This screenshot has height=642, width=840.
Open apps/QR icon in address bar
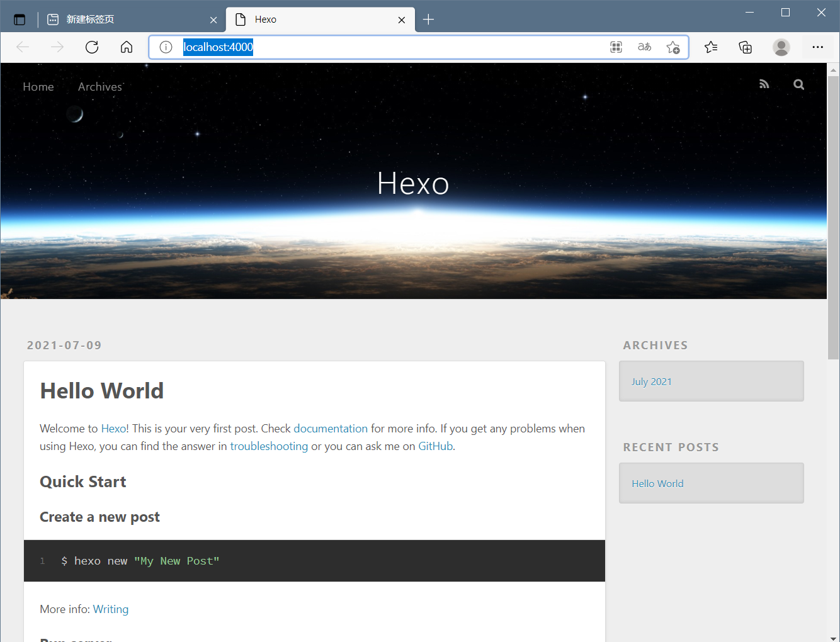616,47
